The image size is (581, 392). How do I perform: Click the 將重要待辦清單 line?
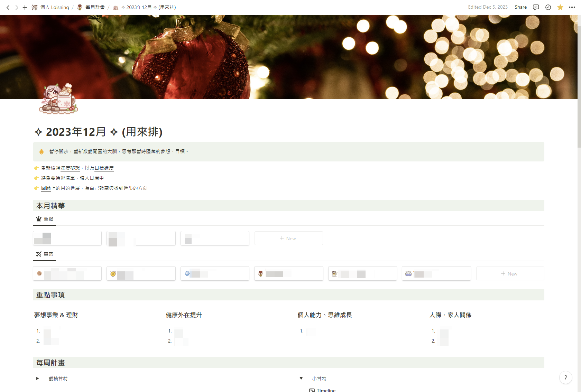(72, 178)
